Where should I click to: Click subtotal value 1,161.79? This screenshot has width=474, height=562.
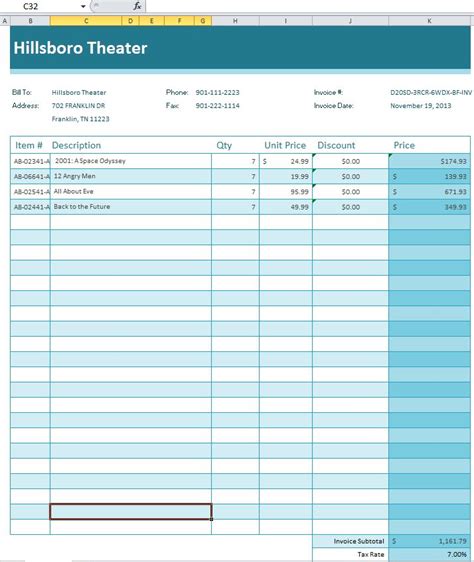(430, 541)
